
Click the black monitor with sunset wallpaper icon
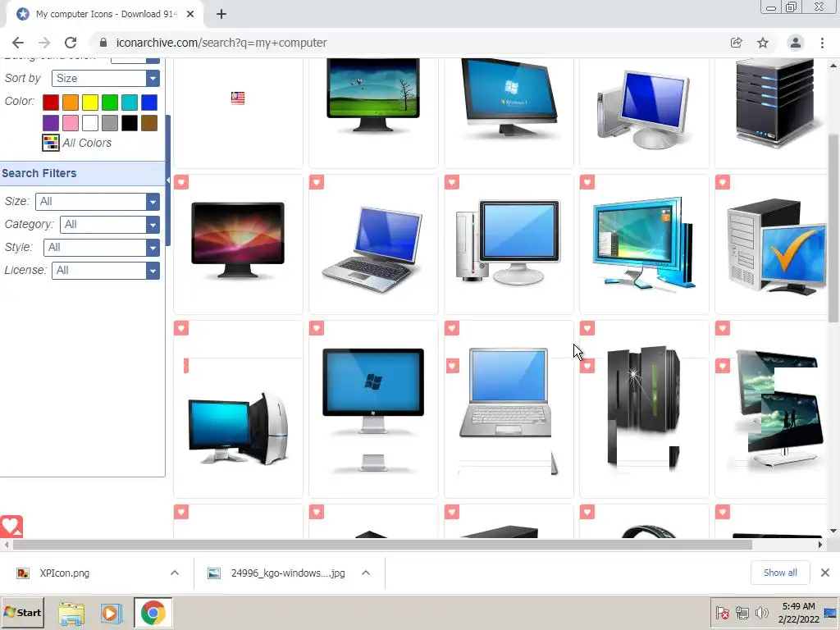(x=238, y=240)
